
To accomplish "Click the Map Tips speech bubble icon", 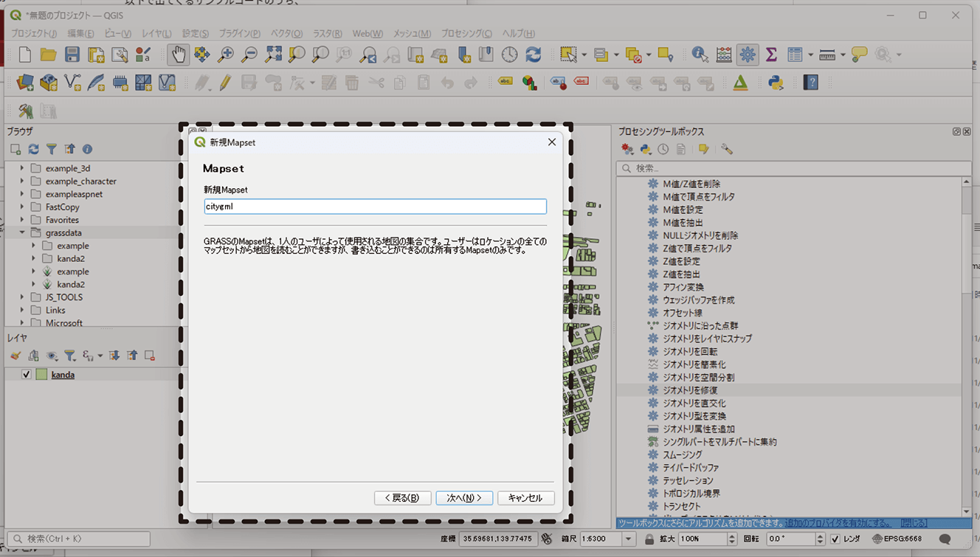I will pyautogui.click(x=859, y=55).
